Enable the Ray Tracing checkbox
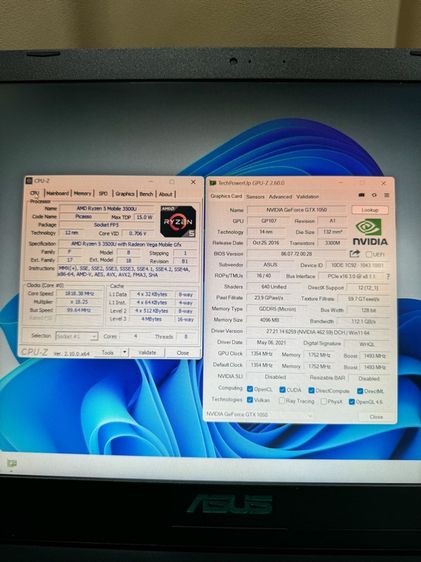Screen dimensions: 421x562 [x=282, y=400]
